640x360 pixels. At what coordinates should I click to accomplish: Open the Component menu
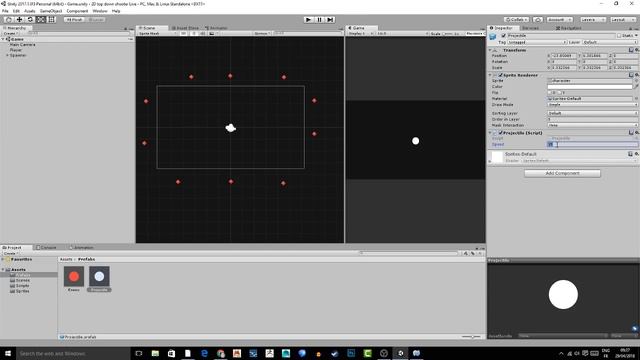[x=77, y=11]
